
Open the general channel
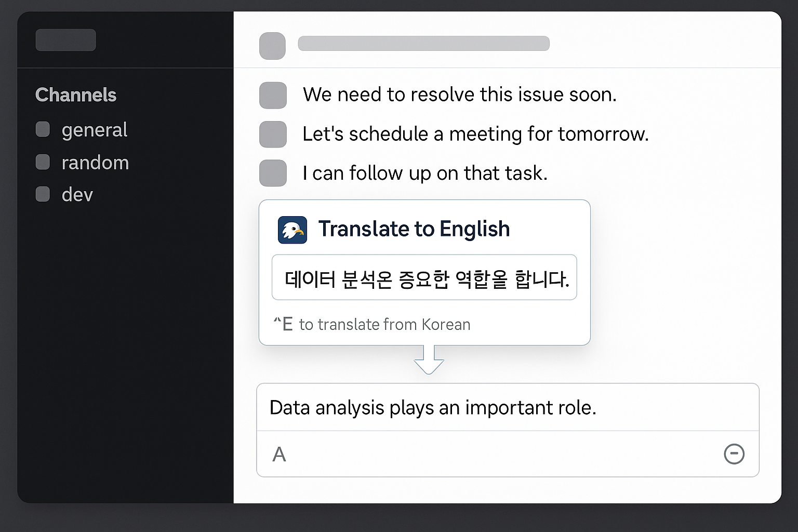coord(94,130)
